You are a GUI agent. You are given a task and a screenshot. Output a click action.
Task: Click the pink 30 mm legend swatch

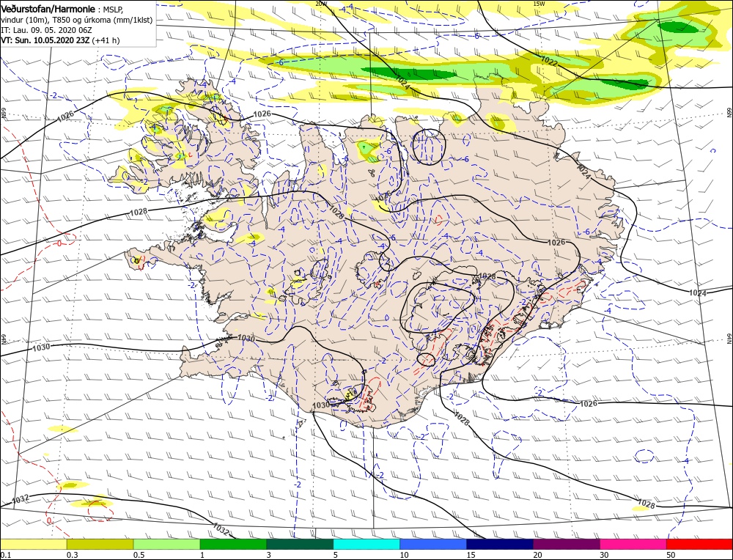pyautogui.click(x=633, y=544)
